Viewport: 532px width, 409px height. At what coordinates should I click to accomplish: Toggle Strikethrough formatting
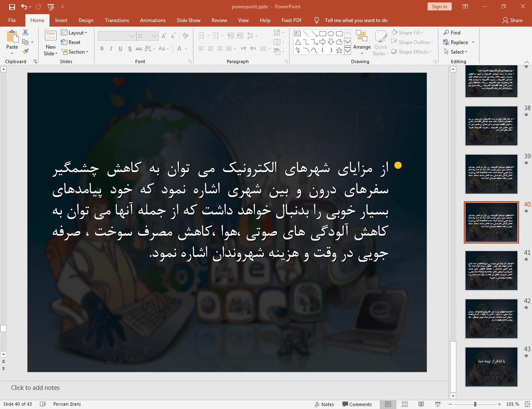[x=139, y=49]
